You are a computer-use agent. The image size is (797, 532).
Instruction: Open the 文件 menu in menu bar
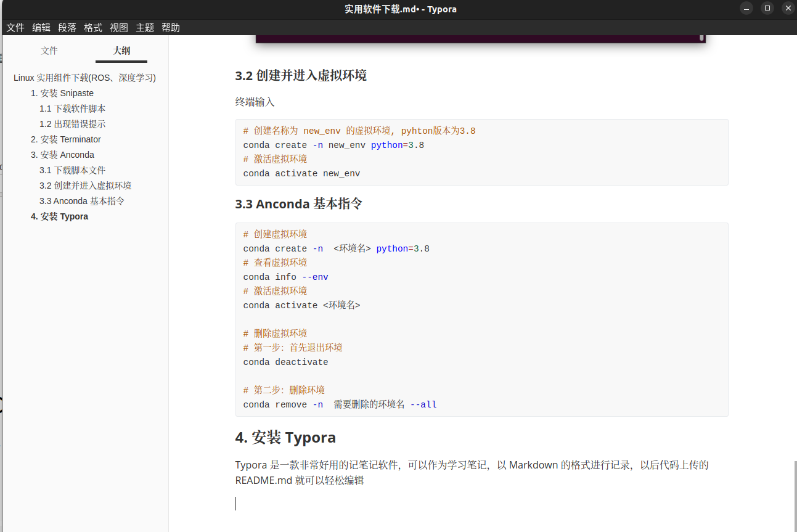tap(15, 28)
